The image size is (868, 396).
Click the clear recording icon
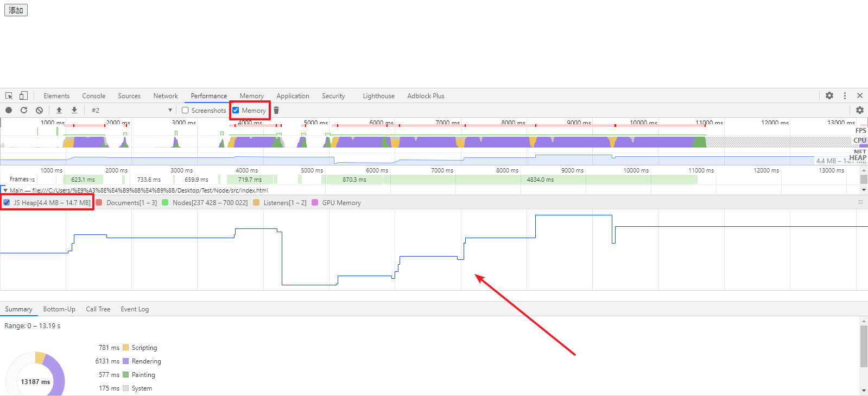point(39,110)
